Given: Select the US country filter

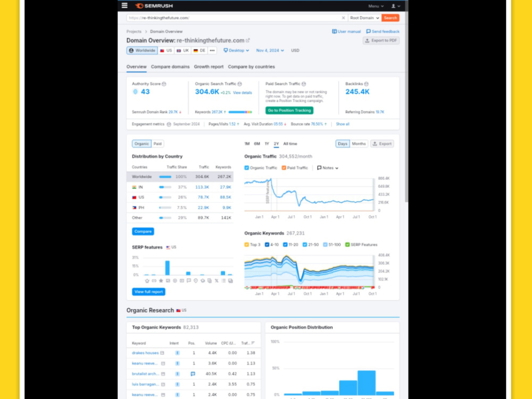Looking at the screenshot, I should tap(166, 51).
